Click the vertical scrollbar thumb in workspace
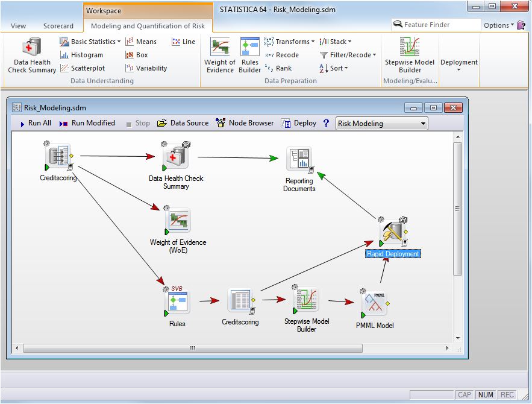The width and height of the screenshot is (532, 404). point(457,209)
